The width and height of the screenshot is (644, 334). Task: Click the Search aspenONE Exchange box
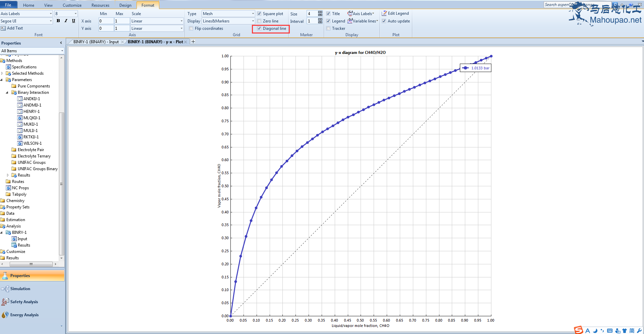[x=577, y=5]
